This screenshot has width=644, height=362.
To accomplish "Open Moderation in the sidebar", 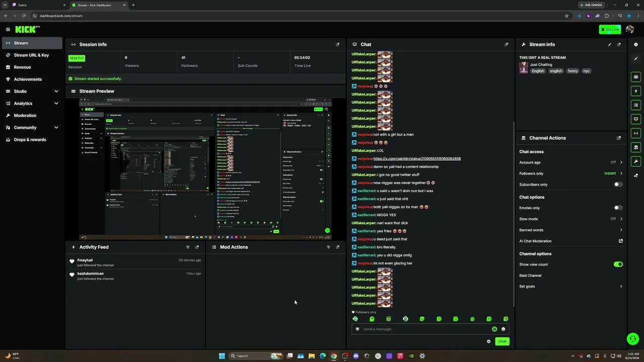I will click(x=32, y=116).
